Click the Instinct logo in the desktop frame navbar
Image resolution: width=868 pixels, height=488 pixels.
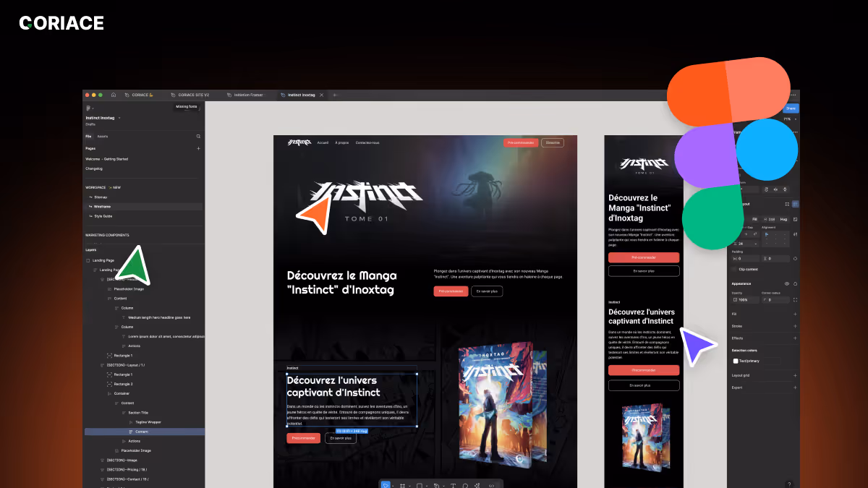(298, 142)
